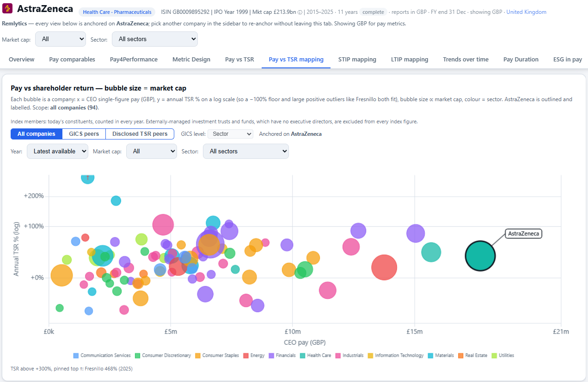Follow the United Kingdom link
Screen dimensions: 588x382
527,12
